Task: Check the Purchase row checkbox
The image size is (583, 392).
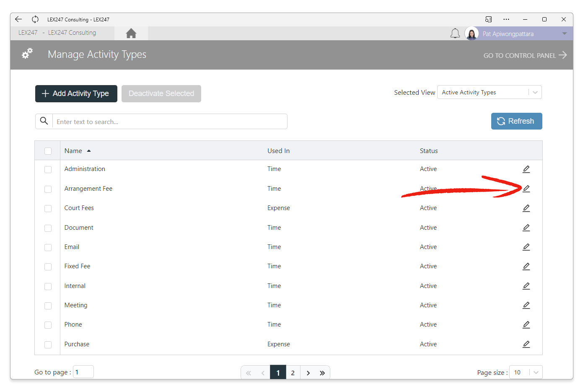Action: [x=48, y=345]
